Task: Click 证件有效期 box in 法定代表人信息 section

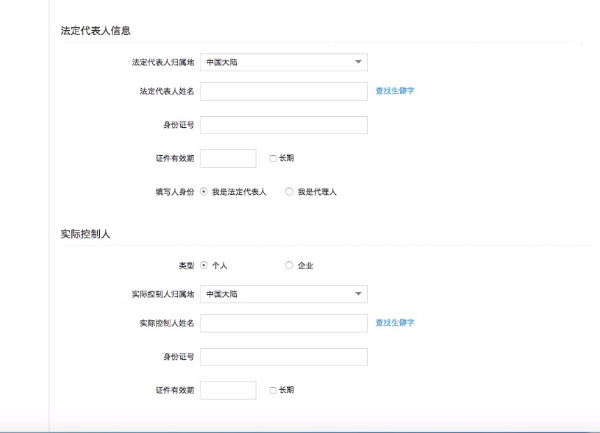Action: [228, 158]
